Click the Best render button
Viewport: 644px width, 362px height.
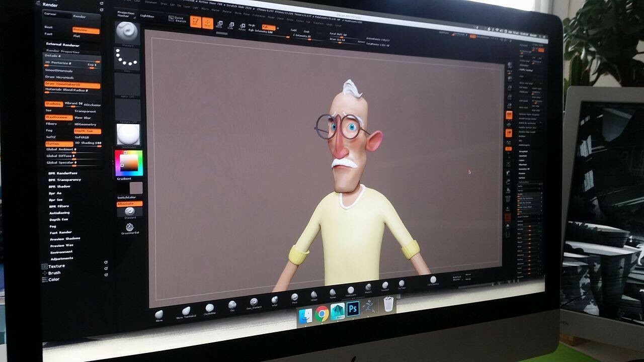pos(48,27)
